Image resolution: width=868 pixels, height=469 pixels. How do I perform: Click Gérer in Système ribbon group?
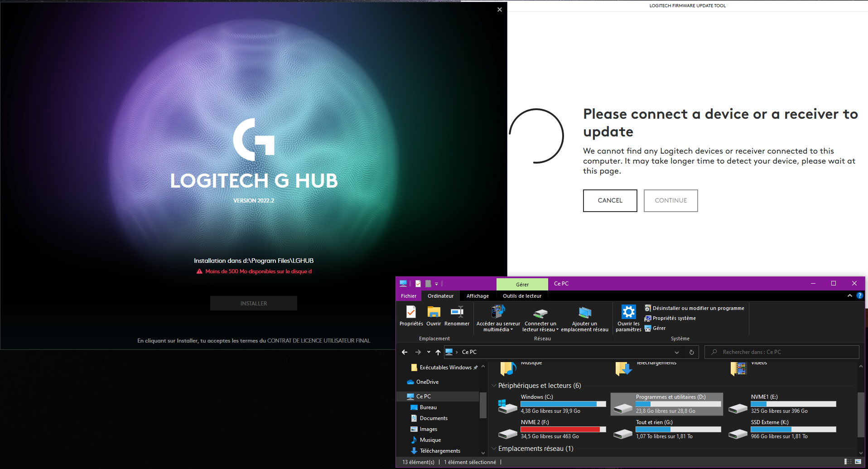[x=655, y=328]
